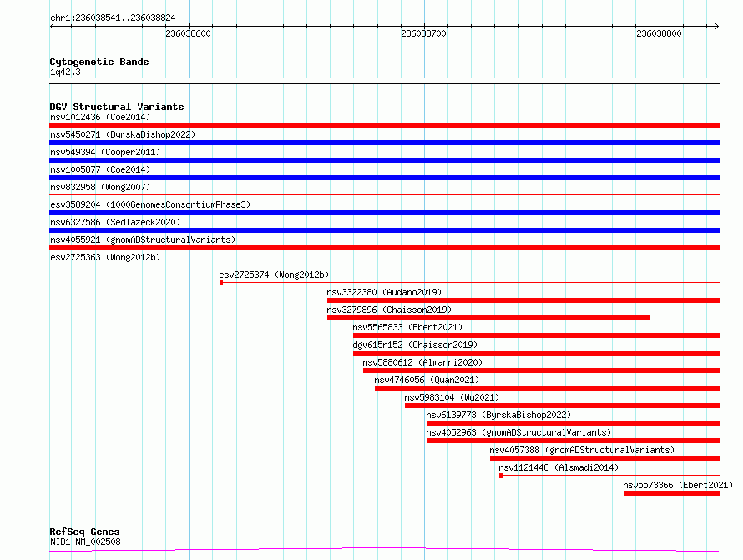The height and width of the screenshot is (560, 743).
Task: Click the red bar under nsv5983104
Action: click(562, 406)
